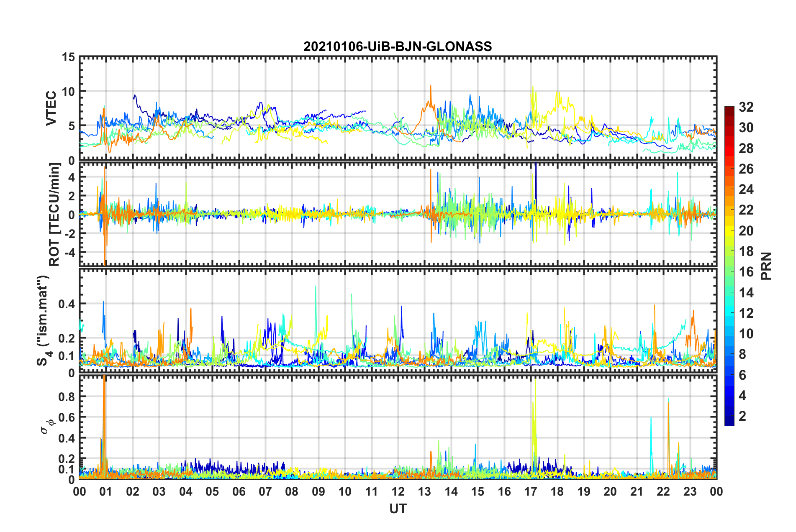This screenshot has width=796, height=532.
Task: Click the PRN colorbar strip
Action: click(729, 266)
